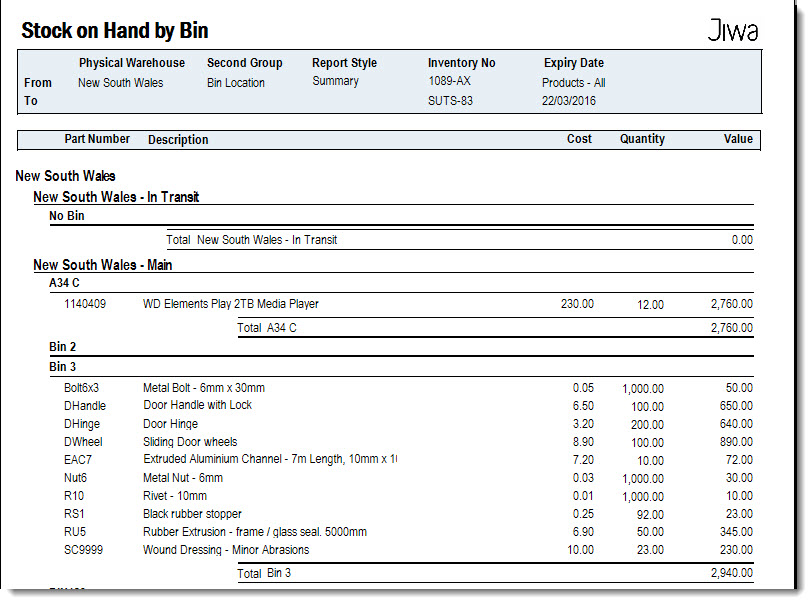Click Bin 3 total value '2,940.00'
812x604 pixels.
coord(732,573)
